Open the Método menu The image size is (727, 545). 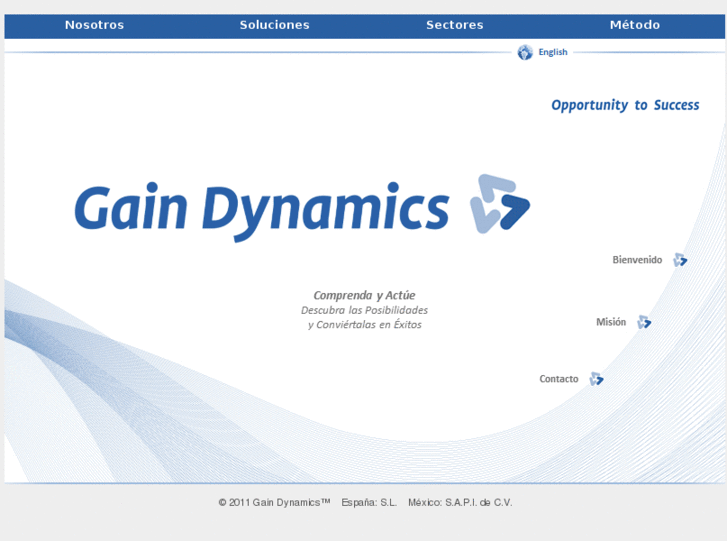[x=635, y=25]
